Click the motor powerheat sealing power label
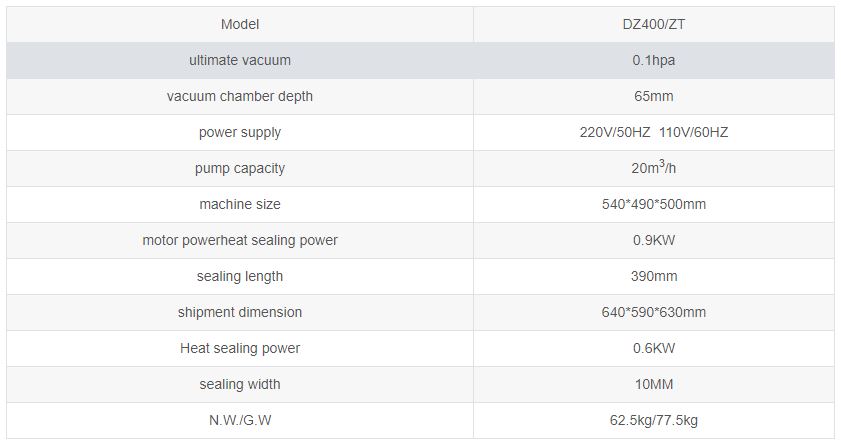This screenshot has height=448, width=841. tap(240, 240)
